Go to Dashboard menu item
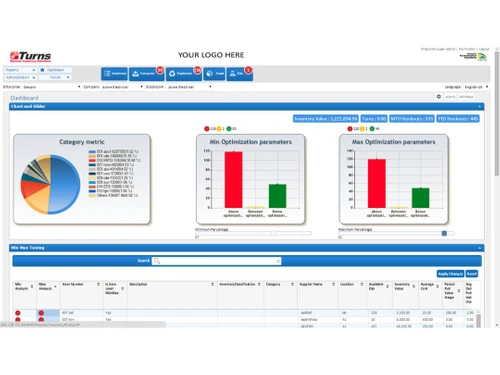This screenshot has width=500, height=375. (55, 70)
